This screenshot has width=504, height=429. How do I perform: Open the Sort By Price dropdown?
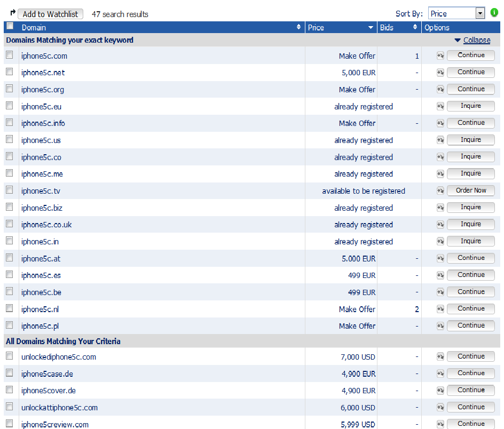pyautogui.click(x=456, y=13)
